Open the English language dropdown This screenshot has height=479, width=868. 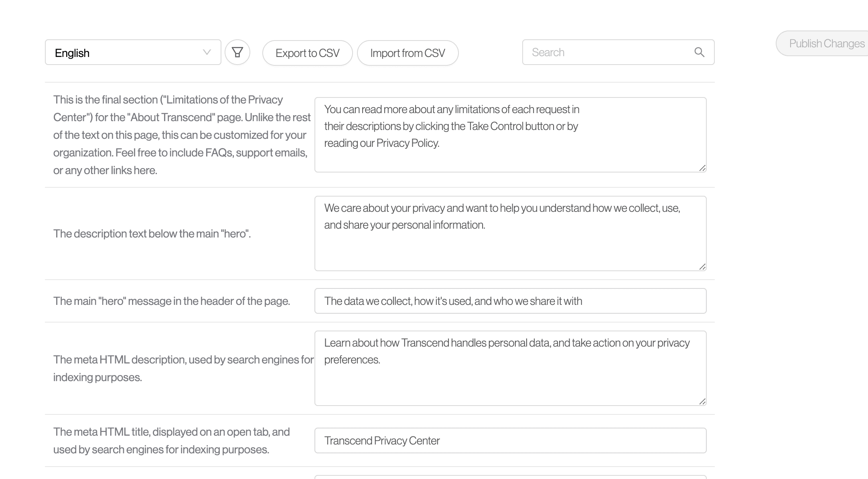(133, 53)
